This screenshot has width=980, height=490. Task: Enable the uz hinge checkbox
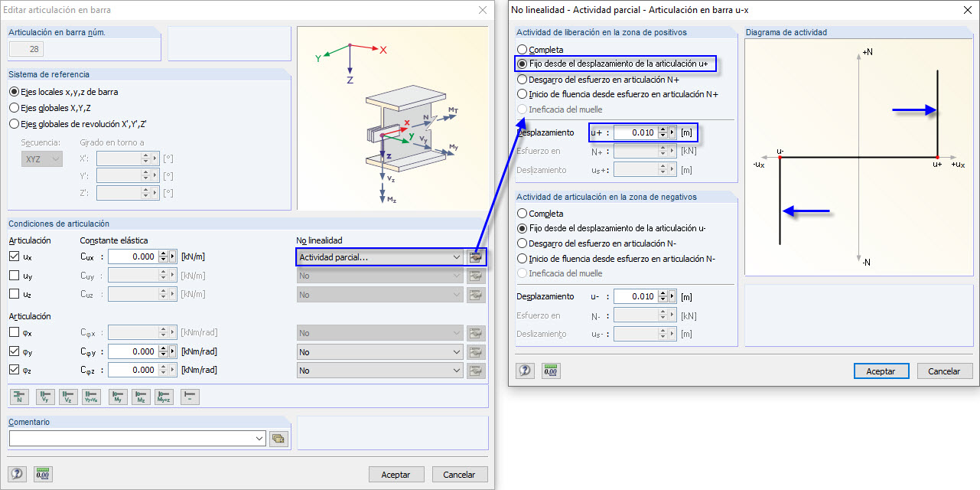tap(14, 294)
